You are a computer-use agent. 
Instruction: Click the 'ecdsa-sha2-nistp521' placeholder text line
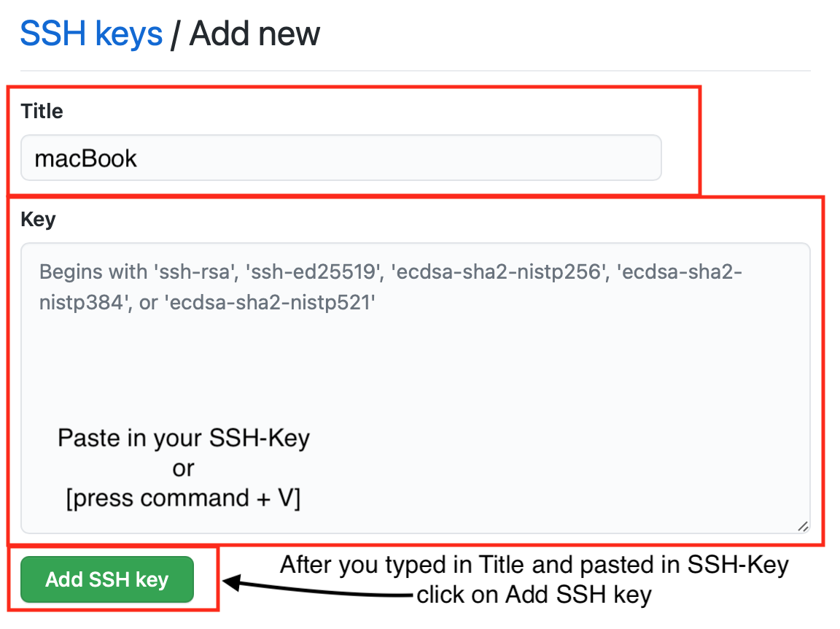(x=207, y=302)
